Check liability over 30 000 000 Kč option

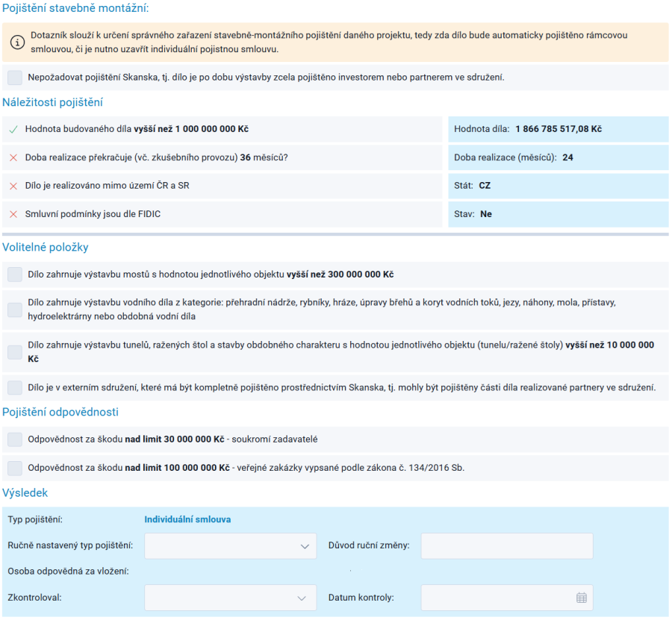15,439
